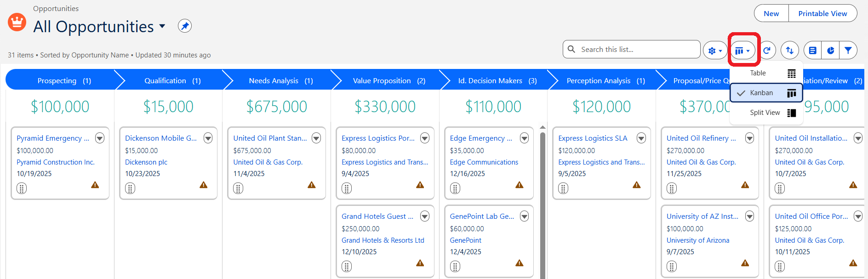Click the New button

[771, 13]
